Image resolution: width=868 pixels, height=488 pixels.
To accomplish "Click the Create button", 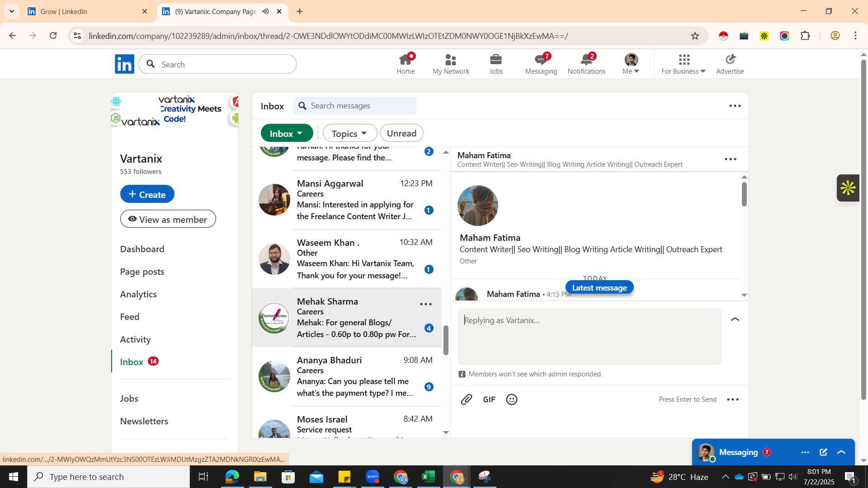I will (147, 194).
